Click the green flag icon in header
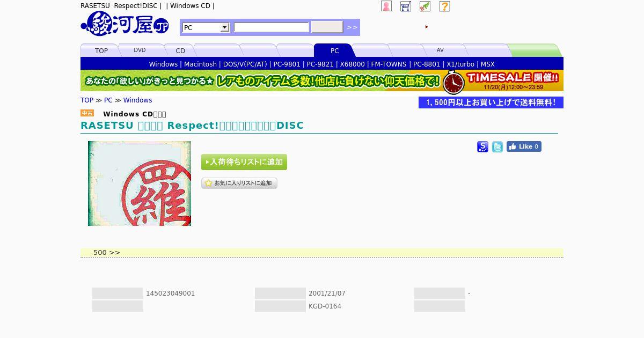 point(425,6)
